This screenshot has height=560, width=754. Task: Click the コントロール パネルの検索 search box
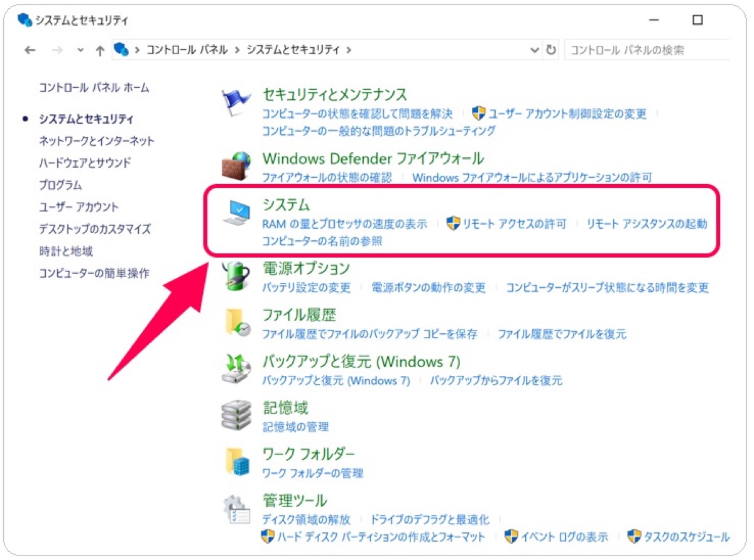click(647, 50)
